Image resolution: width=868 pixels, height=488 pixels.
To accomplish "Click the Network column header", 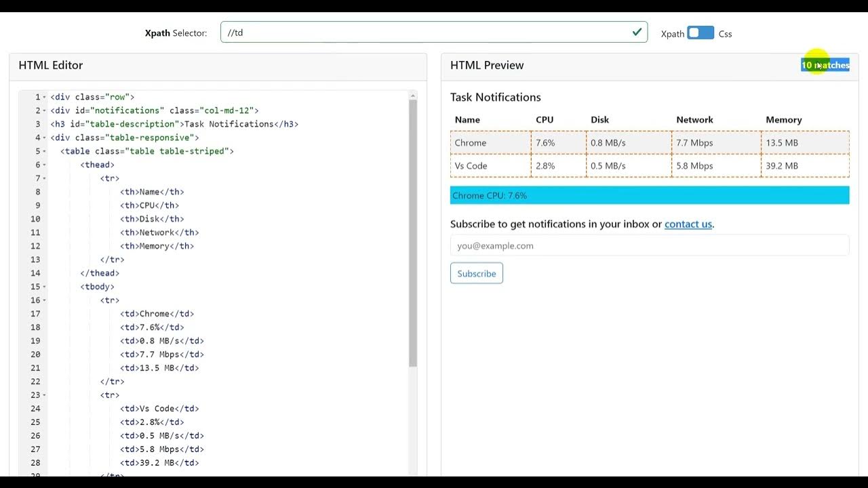I will [x=694, y=119].
